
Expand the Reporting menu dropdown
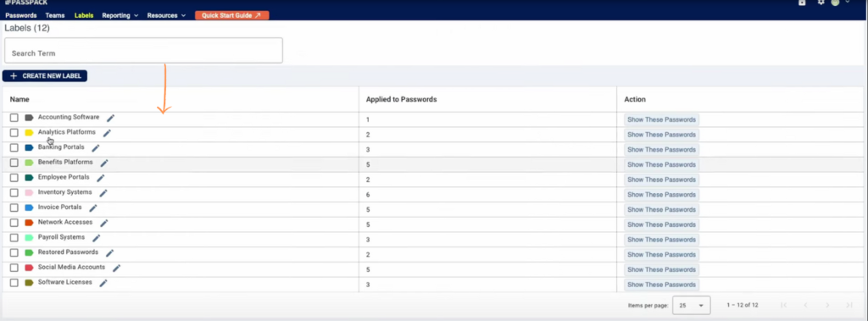[120, 15]
